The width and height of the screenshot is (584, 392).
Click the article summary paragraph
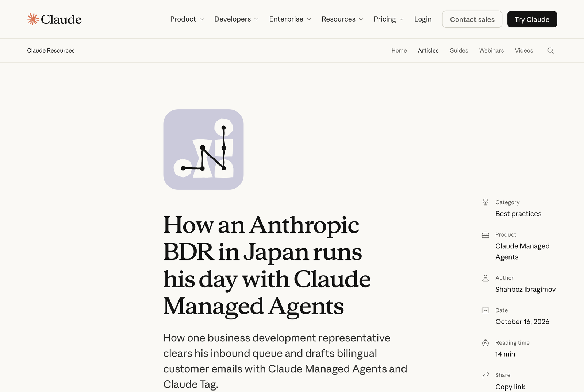tap(285, 361)
